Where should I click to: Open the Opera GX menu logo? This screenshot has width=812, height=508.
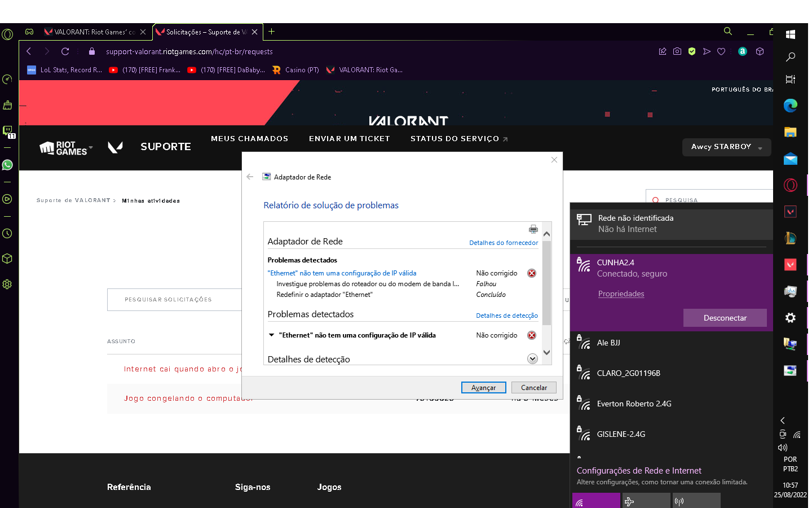[7, 34]
